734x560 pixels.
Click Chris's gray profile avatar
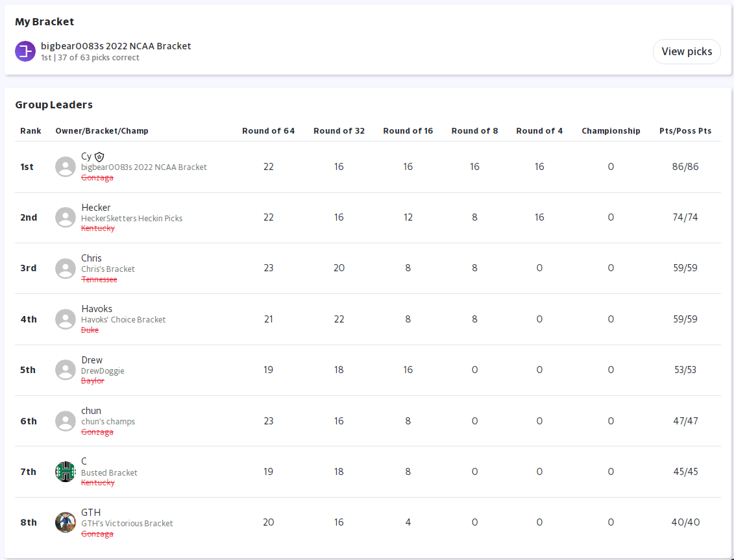66,268
